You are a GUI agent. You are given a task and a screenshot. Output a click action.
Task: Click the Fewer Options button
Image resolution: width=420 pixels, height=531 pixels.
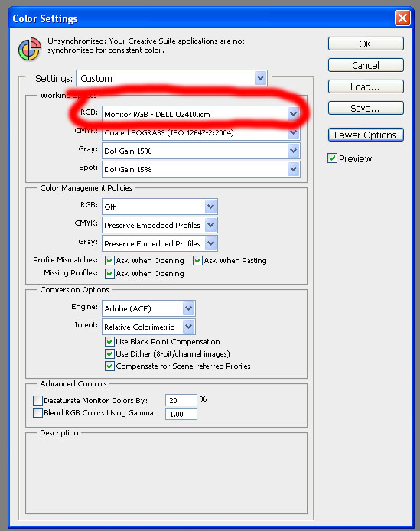366,135
